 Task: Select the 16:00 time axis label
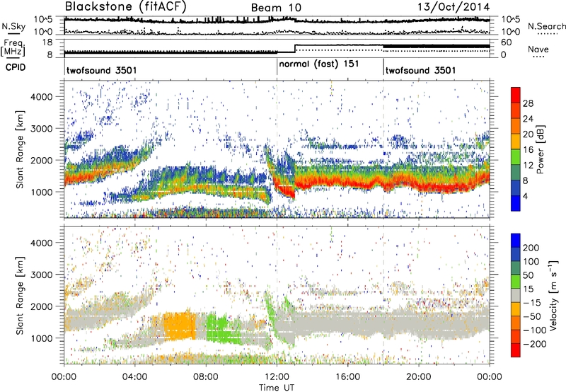click(x=347, y=377)
